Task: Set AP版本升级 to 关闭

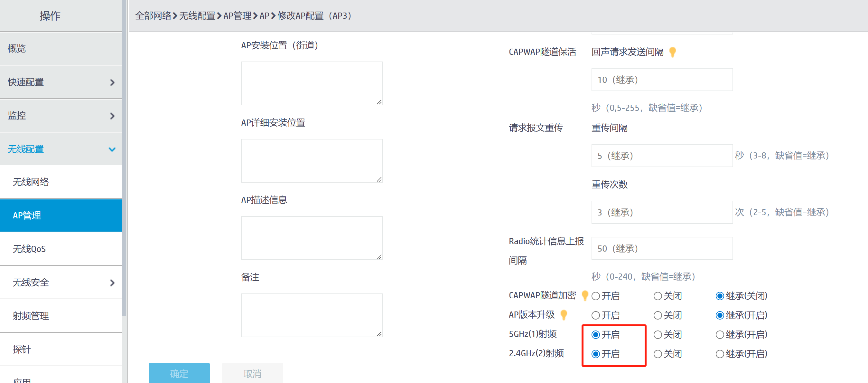Action: pos(658,315)
